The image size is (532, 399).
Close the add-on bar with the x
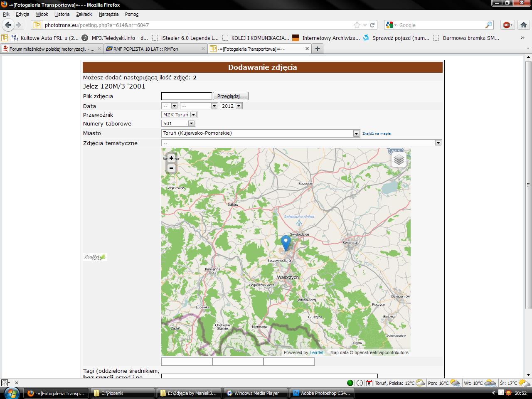coord(17,383)
